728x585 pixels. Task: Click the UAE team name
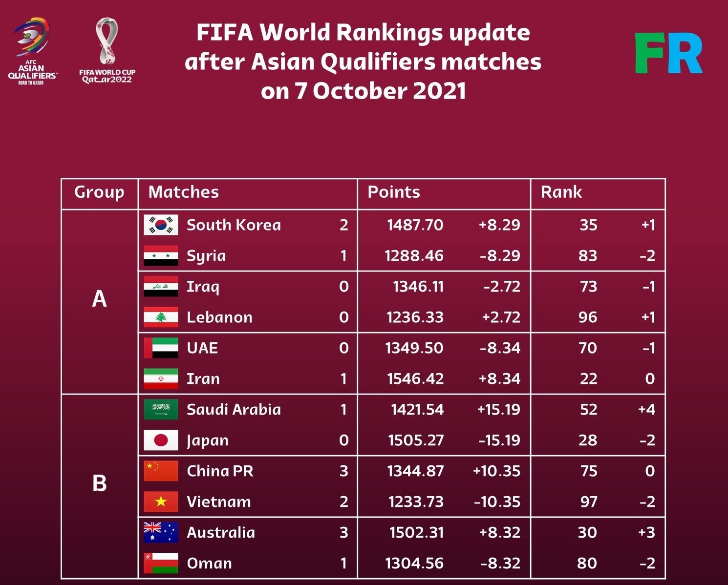[202, 348]
